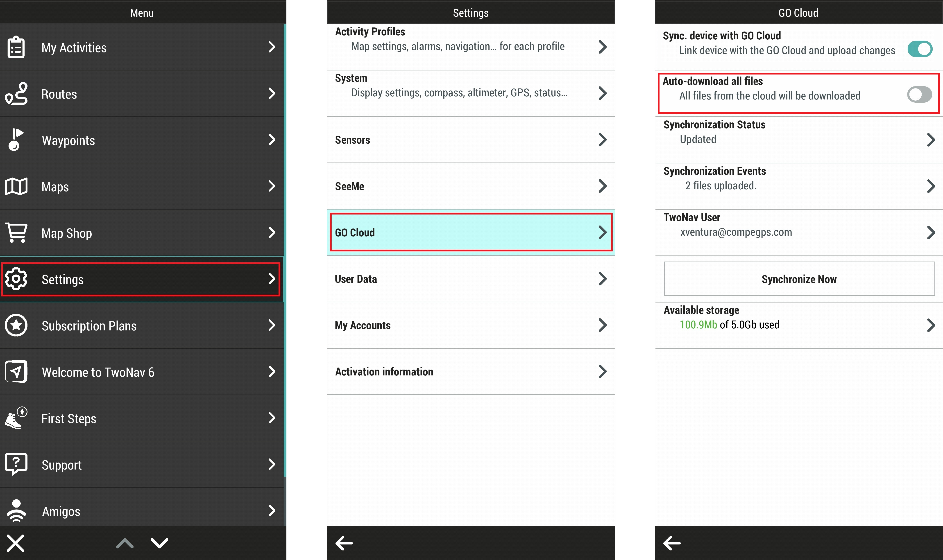Open the Settings menu entry
This screenshot has width=943, height=560.
(x=142, y=279)
